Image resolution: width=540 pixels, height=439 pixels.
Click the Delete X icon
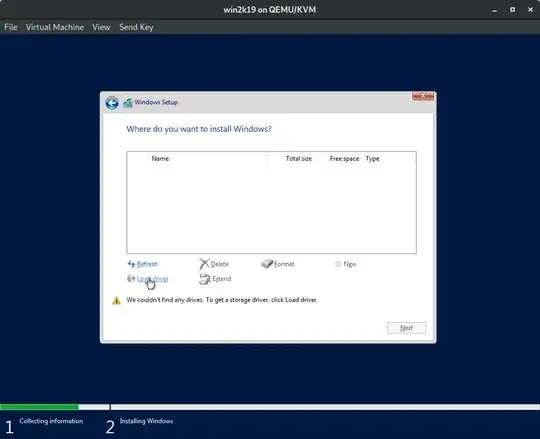[x=204, y=264]
